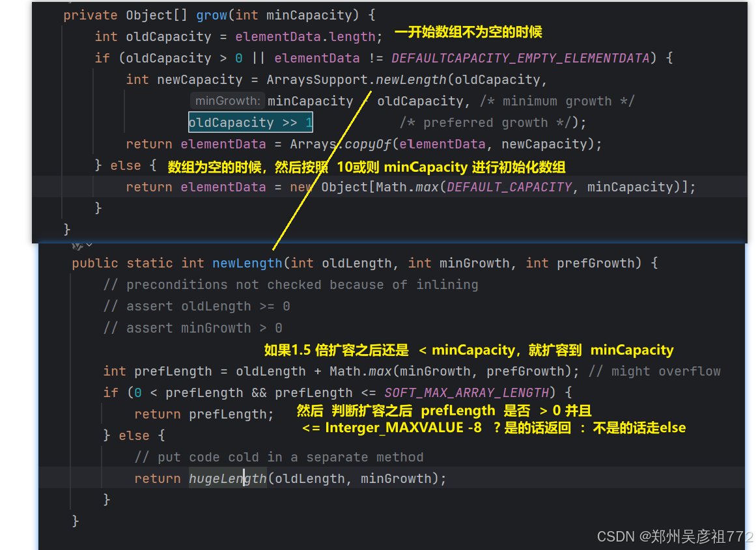
Task: Click the '// assert minGrowth > 0' comment
Action: (x=193, y=328)
